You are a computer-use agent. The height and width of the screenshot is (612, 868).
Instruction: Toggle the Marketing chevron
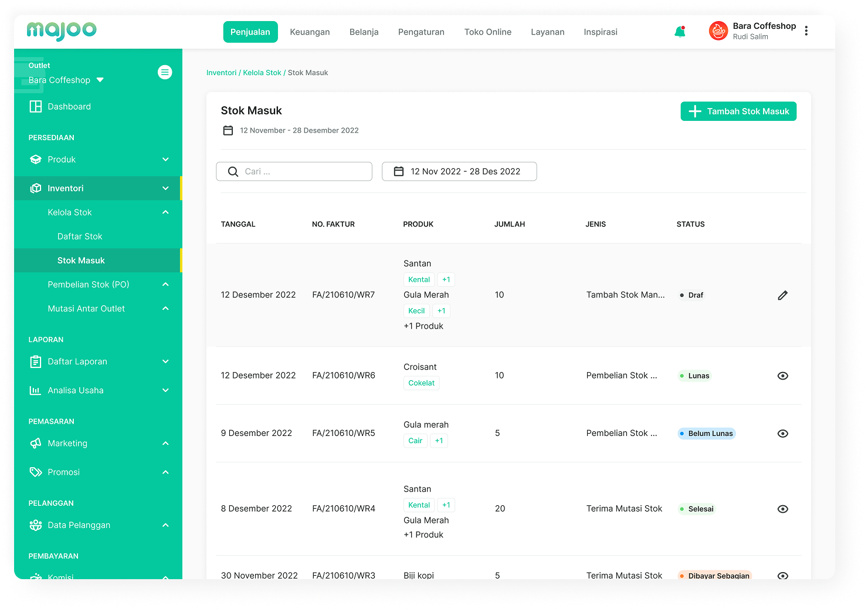(x=165, y=443)
